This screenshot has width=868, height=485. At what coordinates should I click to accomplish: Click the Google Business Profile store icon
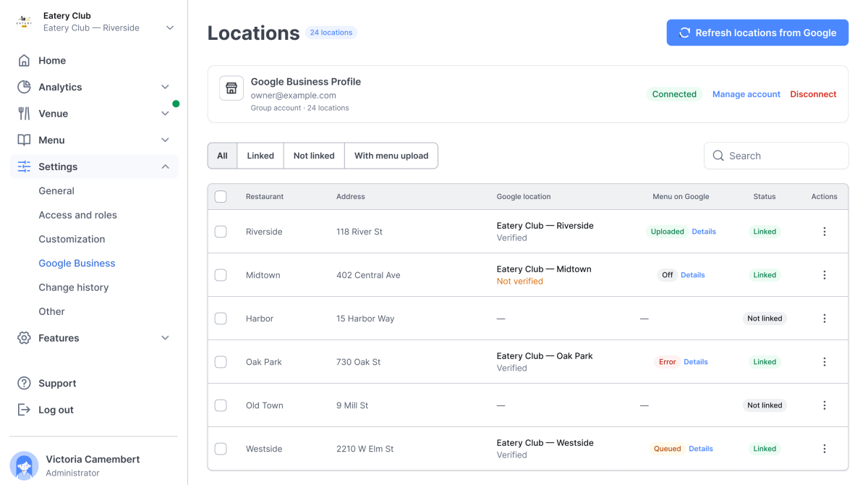coord(231,88)
